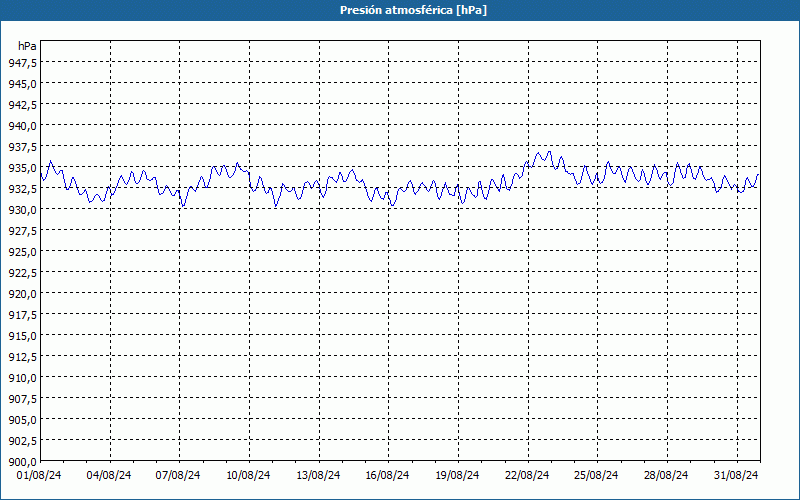Click the 922,5 y-axis label
800x500 pixels.
[x=22, y=272]
